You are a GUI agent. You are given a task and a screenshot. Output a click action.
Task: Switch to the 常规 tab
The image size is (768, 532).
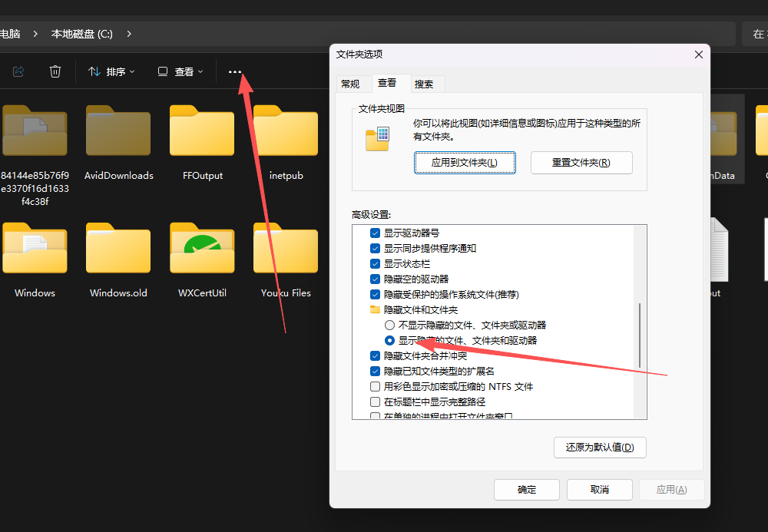(x=350, y=84)
